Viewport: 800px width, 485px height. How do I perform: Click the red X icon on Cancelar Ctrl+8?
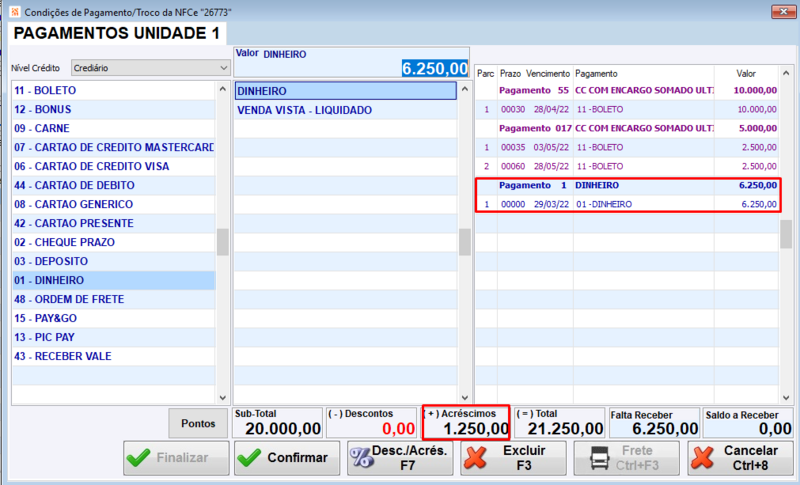click(x=703, y=457)
